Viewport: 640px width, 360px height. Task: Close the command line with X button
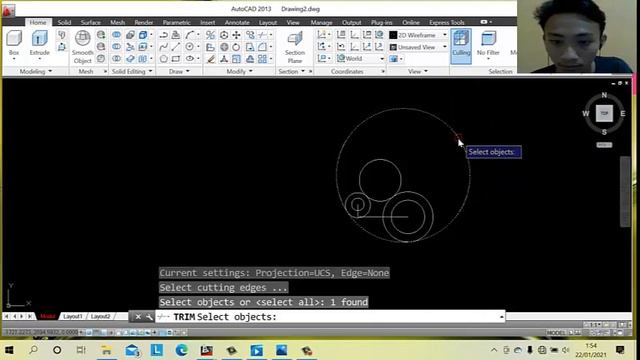tap(138, 317)
